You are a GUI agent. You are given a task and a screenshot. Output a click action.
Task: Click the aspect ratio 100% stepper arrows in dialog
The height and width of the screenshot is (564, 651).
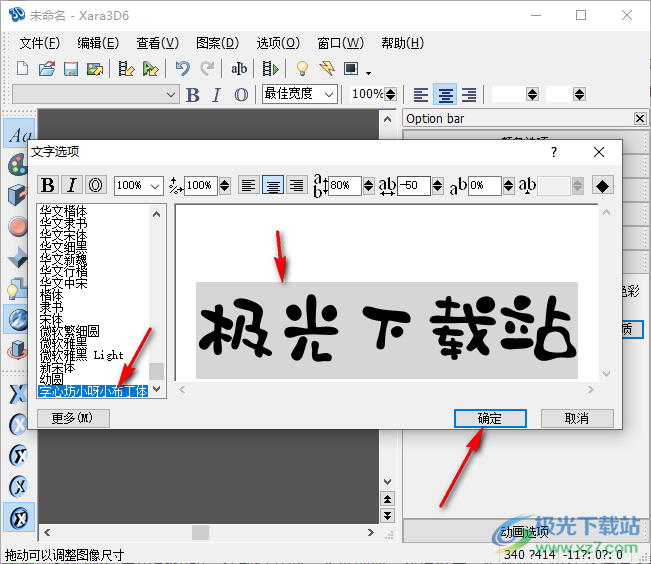click(225, 185)
